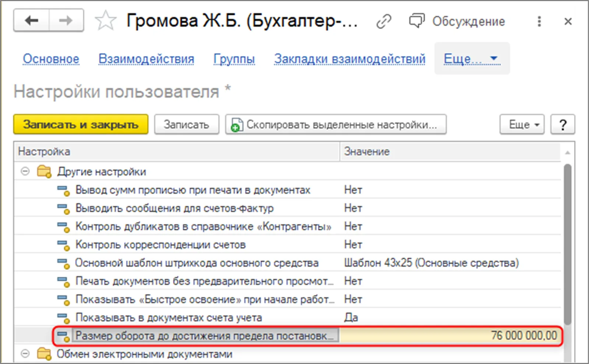Click the icon beside Основной шаблон штрихкода
This screenshot has width=589, height=364.
pyautogui.click(x=63, y=263)
